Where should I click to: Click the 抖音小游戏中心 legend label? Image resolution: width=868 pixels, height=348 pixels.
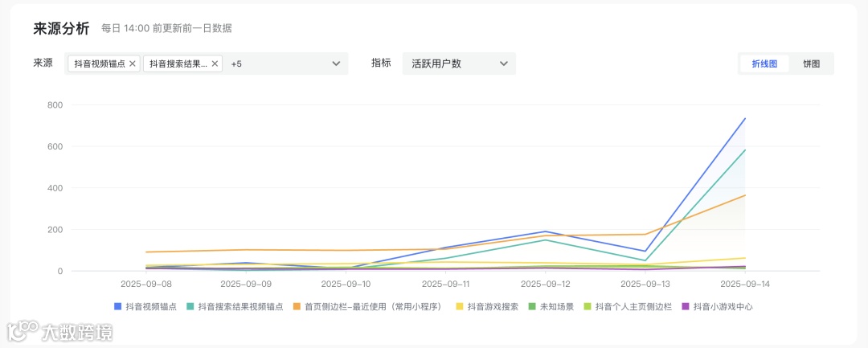(723, 306)
